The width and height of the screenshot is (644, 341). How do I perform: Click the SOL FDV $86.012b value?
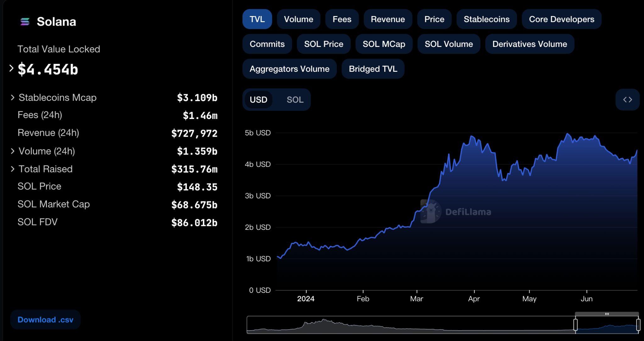coord(194,223)
